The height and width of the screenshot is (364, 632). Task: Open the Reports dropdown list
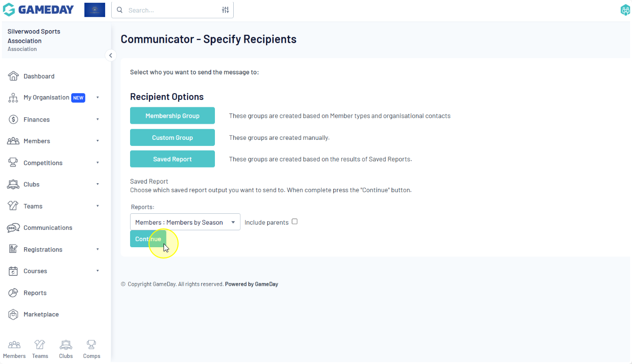(185, 222)
